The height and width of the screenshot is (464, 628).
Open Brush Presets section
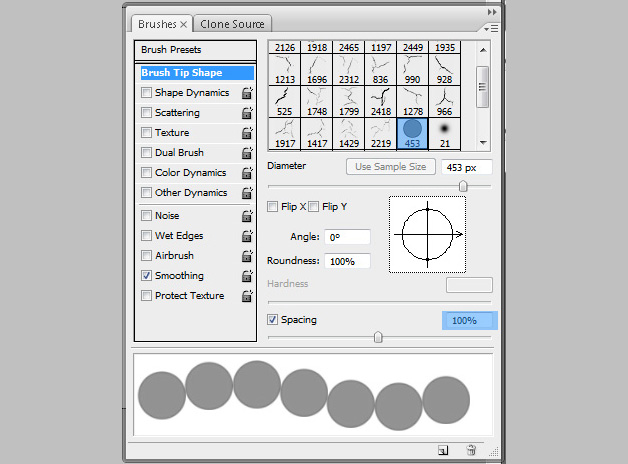tap(195, 50)
